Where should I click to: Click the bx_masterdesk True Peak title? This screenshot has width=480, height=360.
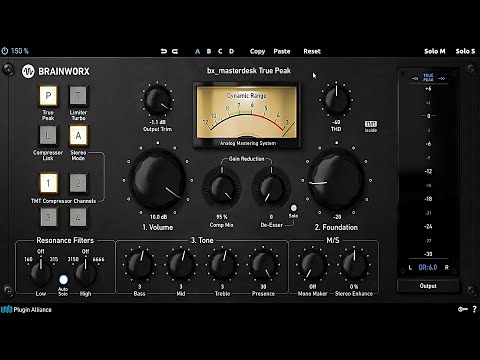249,71
